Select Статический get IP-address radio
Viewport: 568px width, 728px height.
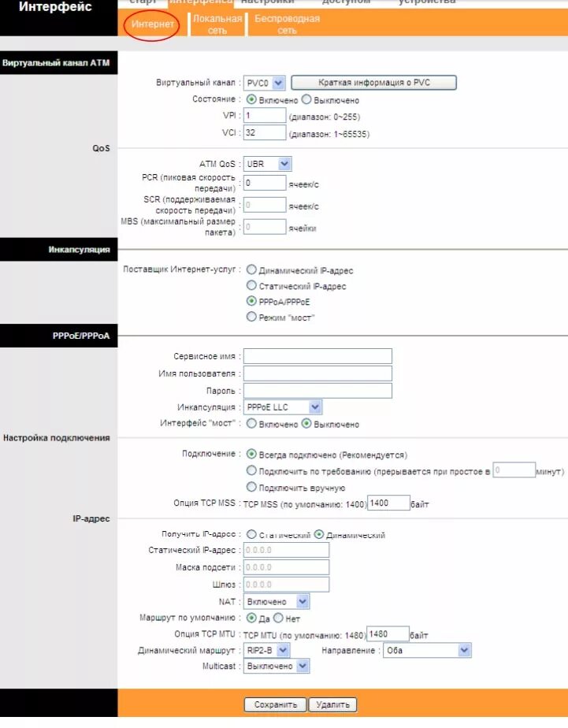[251, 534]
